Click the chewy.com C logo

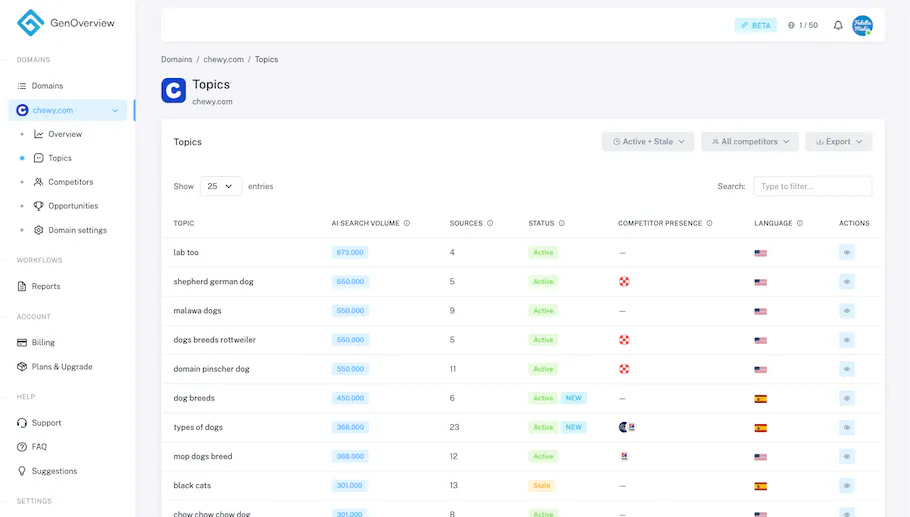click(174, 91)
